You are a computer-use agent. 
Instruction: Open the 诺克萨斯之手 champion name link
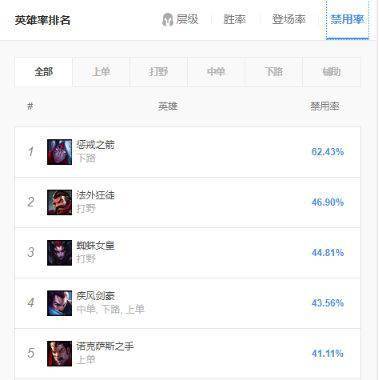point(105,346)
